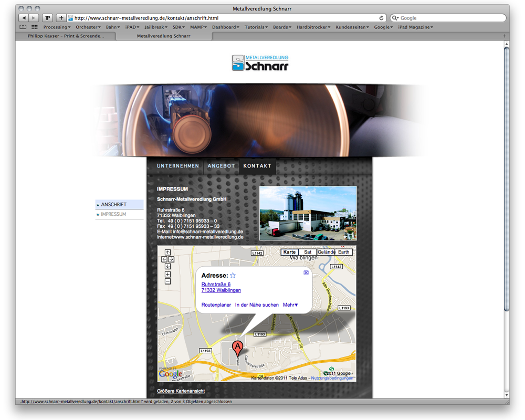Star the address in the info bubble
The height and width of the screenshot is (420, 525).
[x=233, y=275]
